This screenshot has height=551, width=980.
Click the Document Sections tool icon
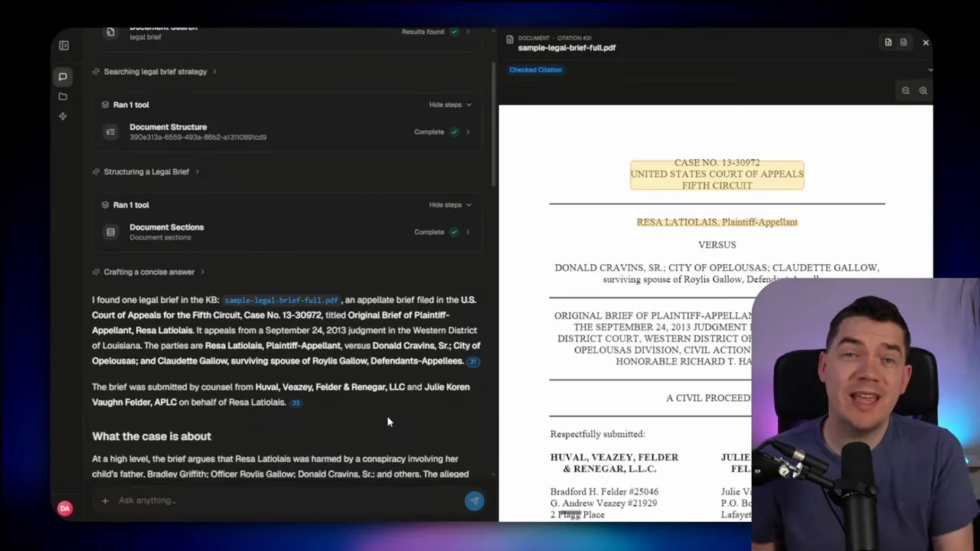(111, 232)
